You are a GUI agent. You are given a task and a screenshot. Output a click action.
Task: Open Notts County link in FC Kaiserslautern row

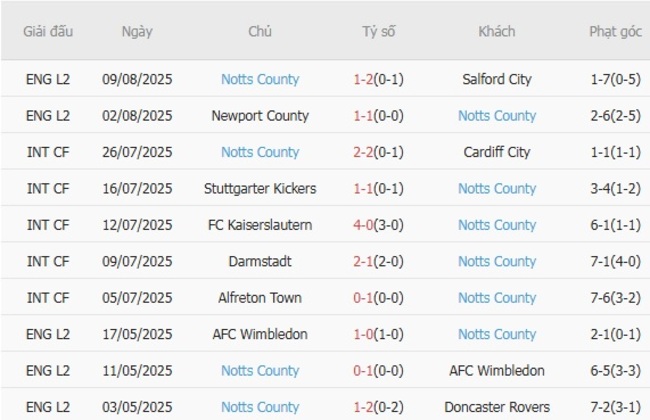(x=497, y=225)
